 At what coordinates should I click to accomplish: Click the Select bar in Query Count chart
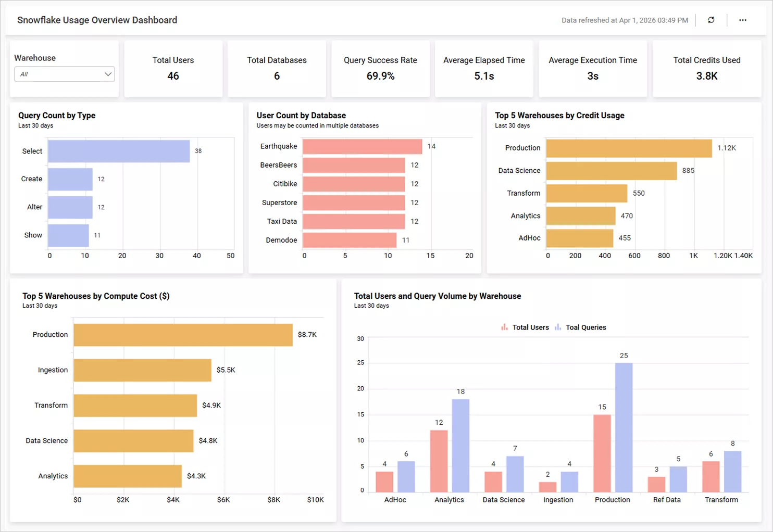pyautogui.click(x=119, y=151)
